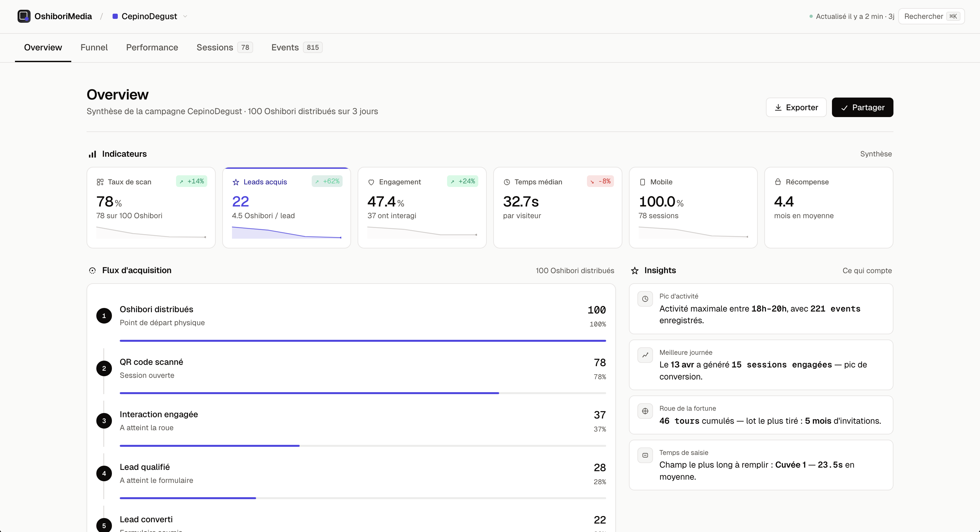Click funnel step 2 circle
This screenshot has height=532, width=980.
click(104, 368)
